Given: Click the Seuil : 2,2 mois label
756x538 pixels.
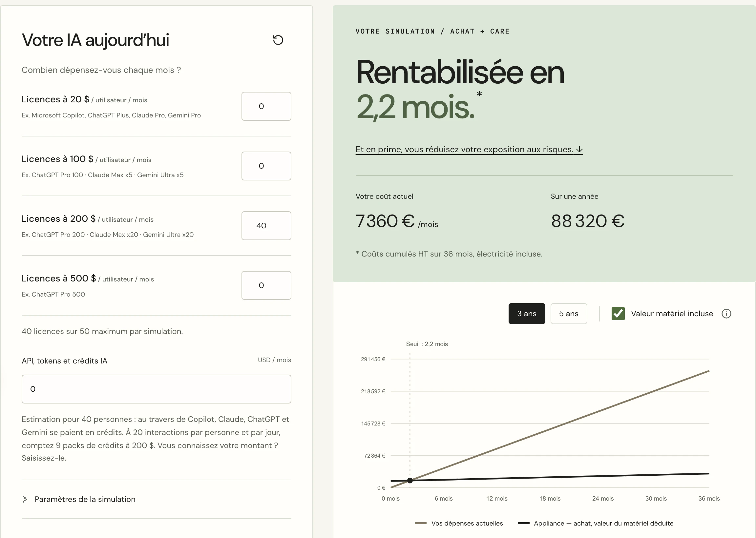Looking at the screenshot, I should [427, 344].
